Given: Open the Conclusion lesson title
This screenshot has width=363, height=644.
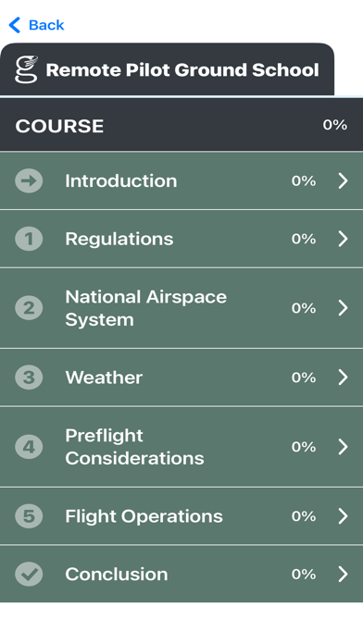Looking at the screenshot, I should click(117, 574).
